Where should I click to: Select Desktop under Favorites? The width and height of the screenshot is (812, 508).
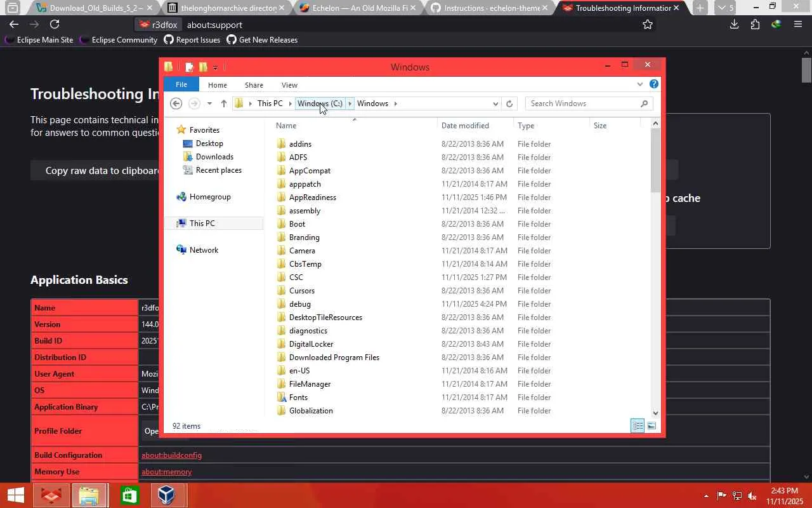(209, 144)
